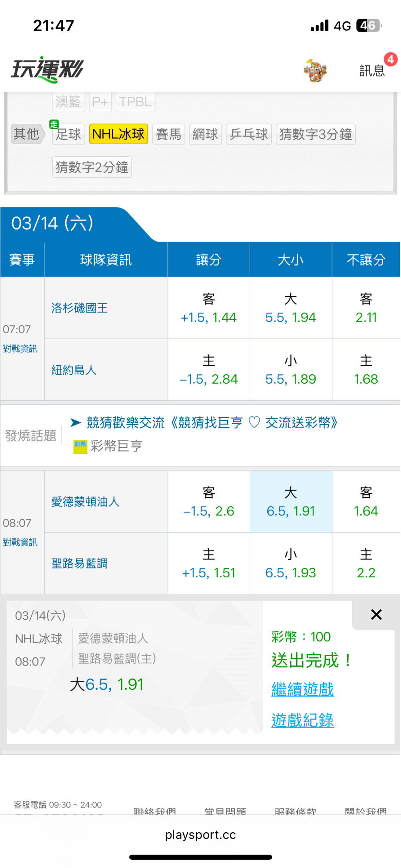Open 訊息 with the red notification badge
The width and height of the screenshot is (401, 868).
click(372, 70)
